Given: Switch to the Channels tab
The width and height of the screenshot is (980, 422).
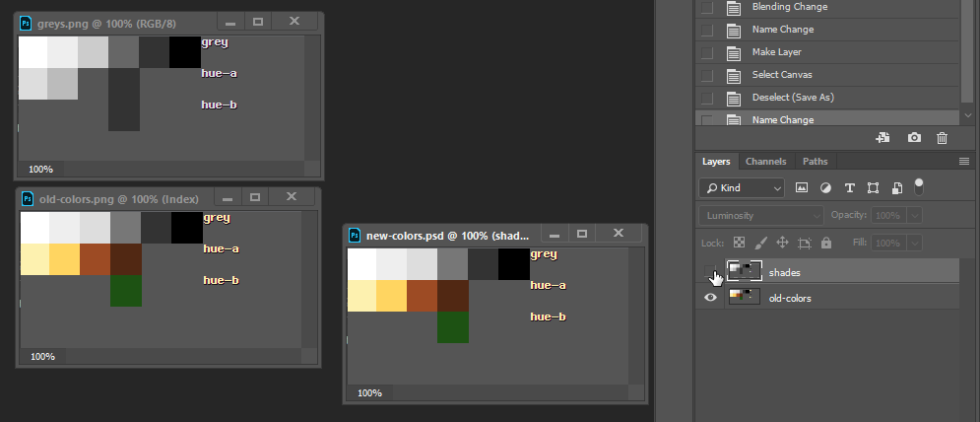Looking at the screenshot, I should [765, 162].
